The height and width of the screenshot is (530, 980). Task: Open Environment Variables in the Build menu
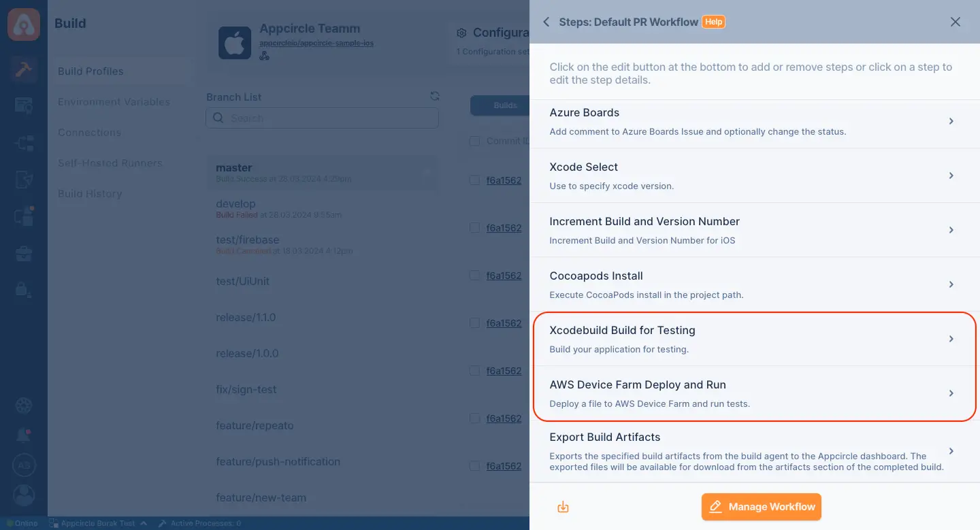coord(114,102)
